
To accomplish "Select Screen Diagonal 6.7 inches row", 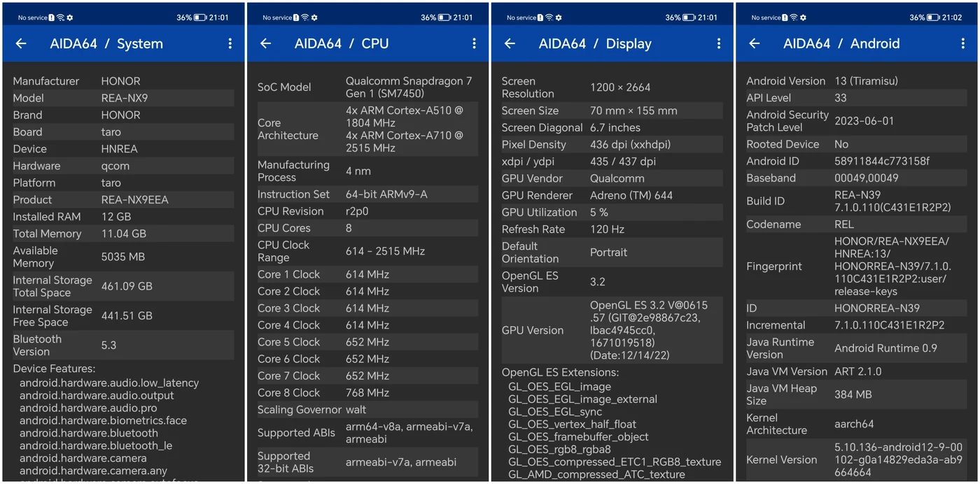I will (612, 127).
